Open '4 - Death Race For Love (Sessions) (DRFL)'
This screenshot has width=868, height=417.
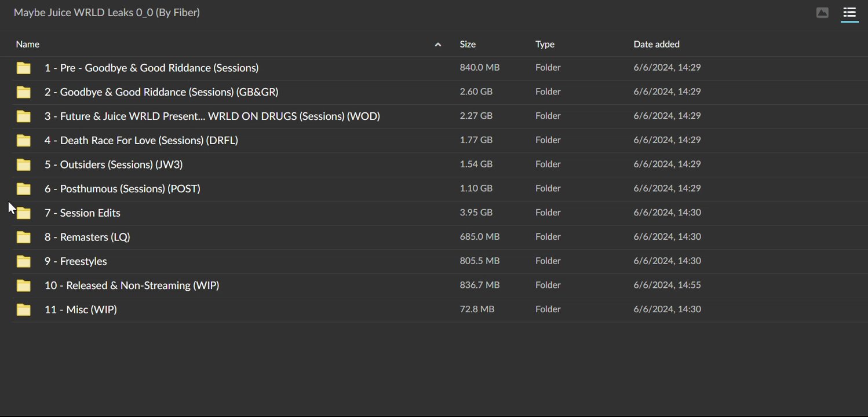141,140
